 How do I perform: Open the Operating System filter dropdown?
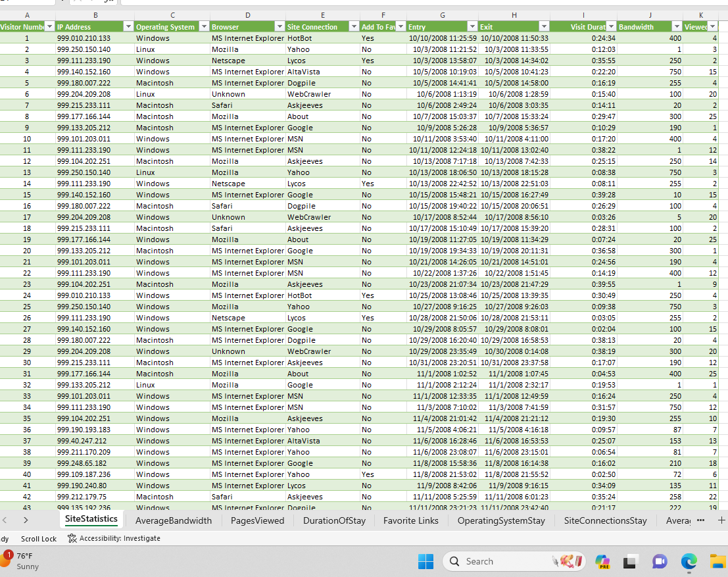[x=204, y=26]
